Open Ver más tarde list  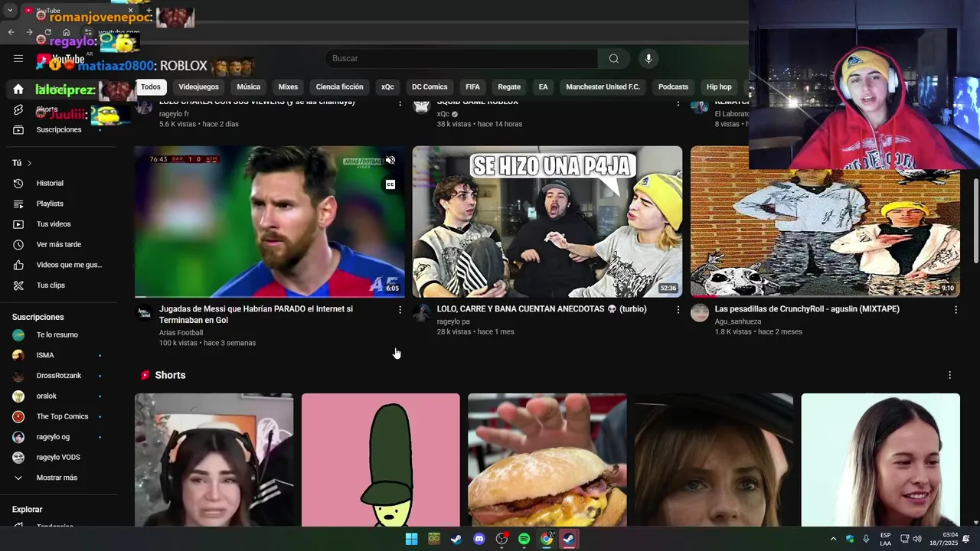pos(58,245)
